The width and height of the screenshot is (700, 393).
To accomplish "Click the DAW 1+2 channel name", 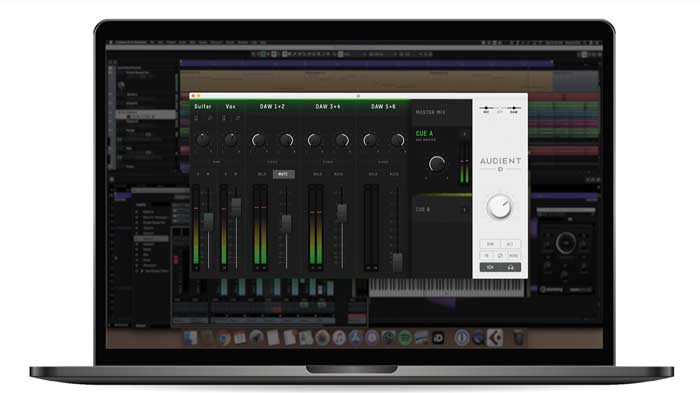I will click(x=272, y=107).
